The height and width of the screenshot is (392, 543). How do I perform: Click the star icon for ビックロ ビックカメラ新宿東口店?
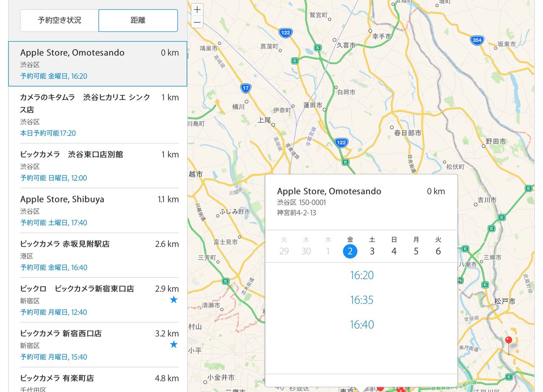coord(174,300)
